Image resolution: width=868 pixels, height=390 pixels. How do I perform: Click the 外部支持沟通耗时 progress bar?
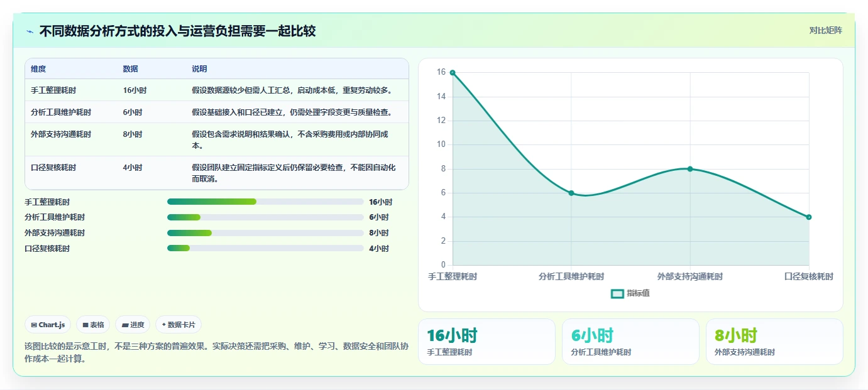point(265,233)
